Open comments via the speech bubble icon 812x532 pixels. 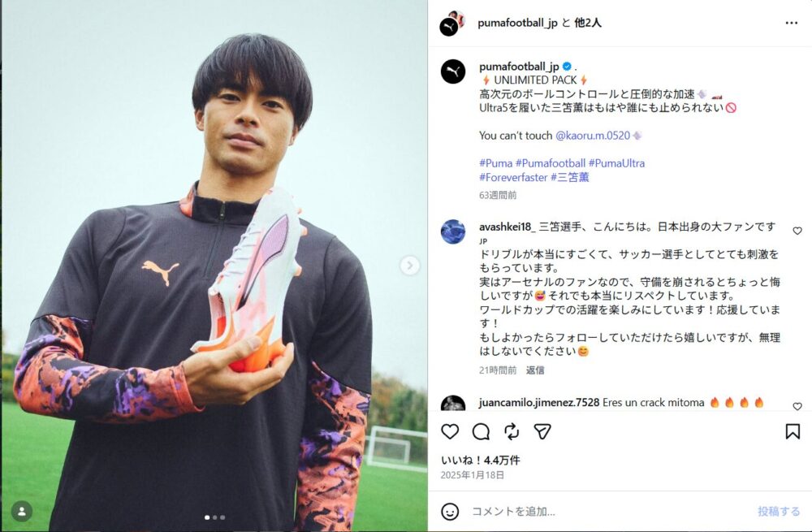[x=481, y=431]
